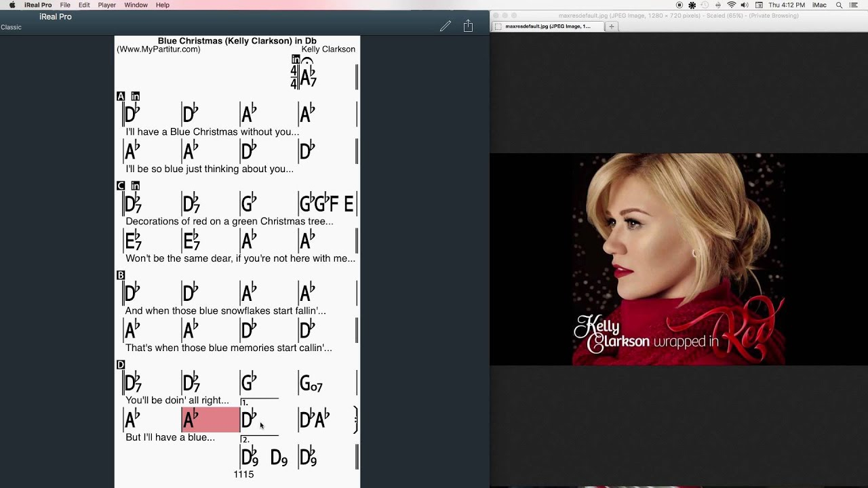
Task: Open the Player menu
Action: click(x=106, y=5)
